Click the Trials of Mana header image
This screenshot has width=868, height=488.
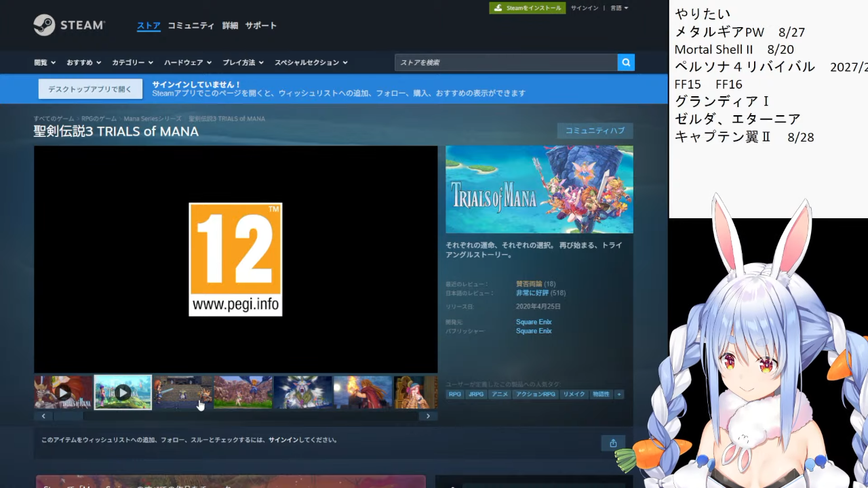pyautogui.click(x=539, y=189)
